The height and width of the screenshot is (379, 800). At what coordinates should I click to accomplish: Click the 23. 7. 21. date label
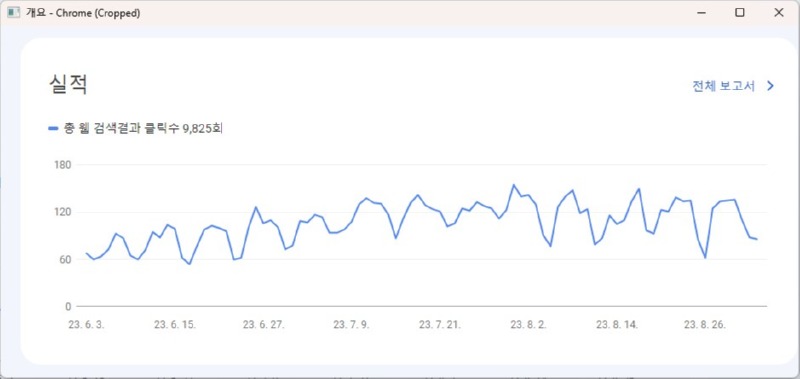pyautogui.click(x=440, y=325)
